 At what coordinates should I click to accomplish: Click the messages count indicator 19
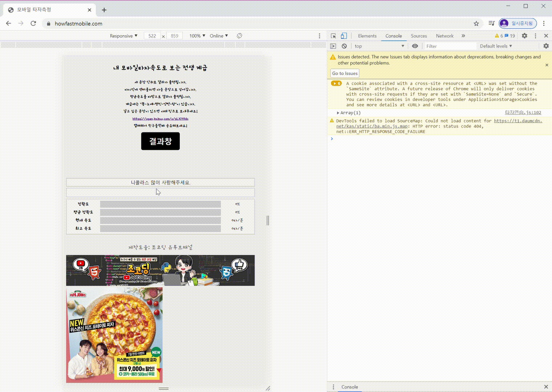pos(510,36)
